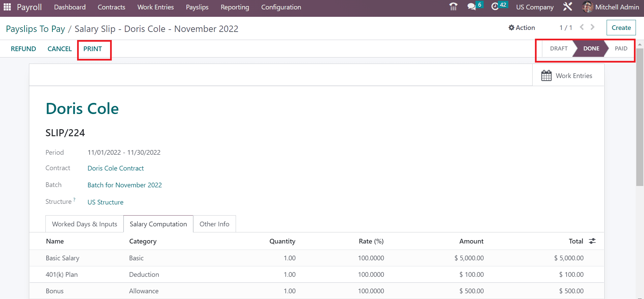
Task: Sort by Category column header
Action: pyautogui.click(x=143, y=241)
